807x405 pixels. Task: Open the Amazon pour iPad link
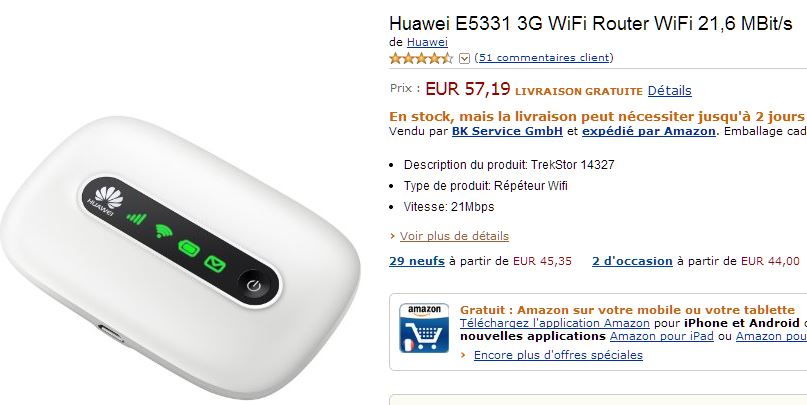(x=661, y=336)
